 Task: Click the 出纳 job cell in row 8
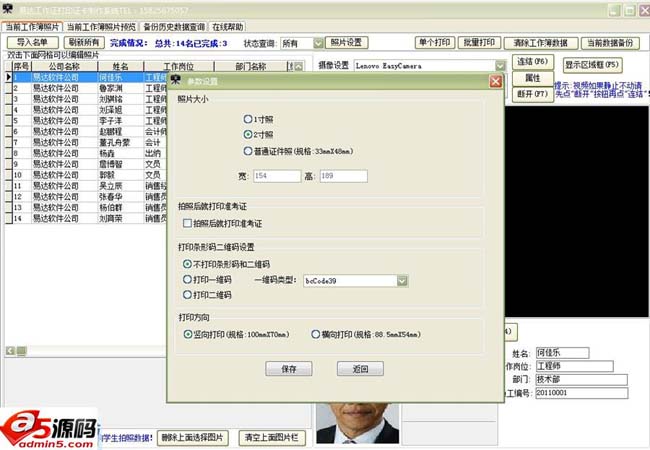[155, 153]
